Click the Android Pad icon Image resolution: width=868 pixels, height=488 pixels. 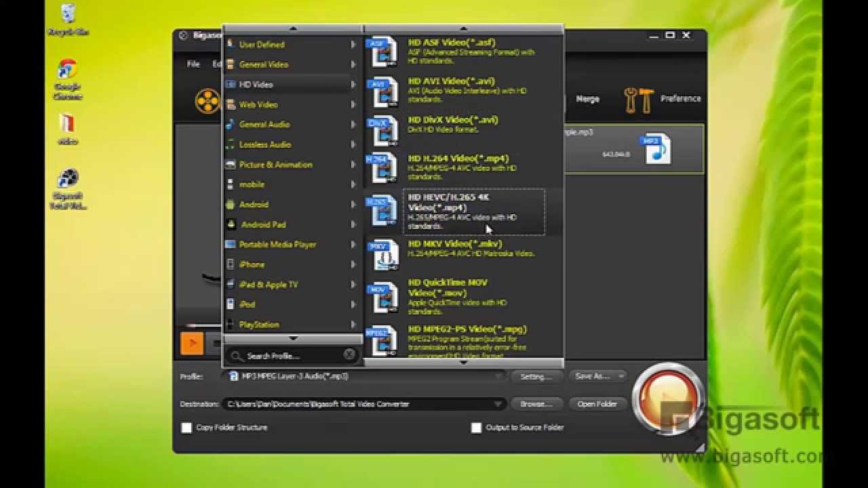click(x=231, y=224)
